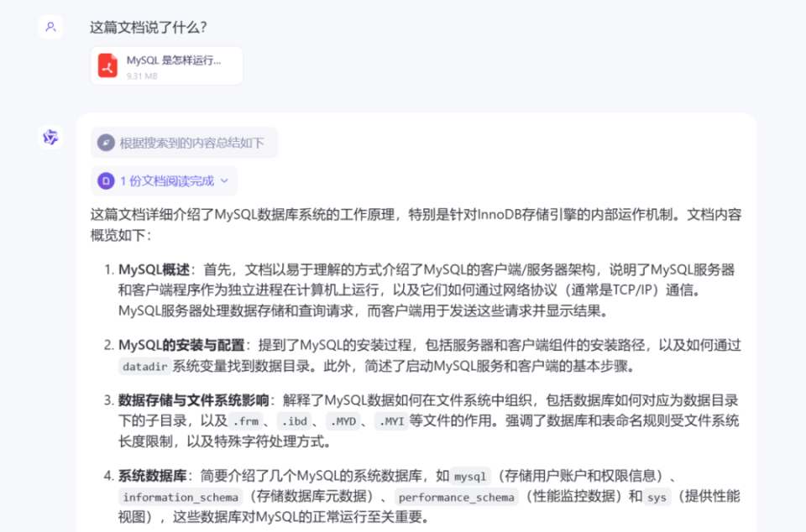Click the purple document icon beside 1 份文档阅读完成
Image resolution: width=806 pixels, height=532 pixels.
pyautogui.click(x=106, y=180)
